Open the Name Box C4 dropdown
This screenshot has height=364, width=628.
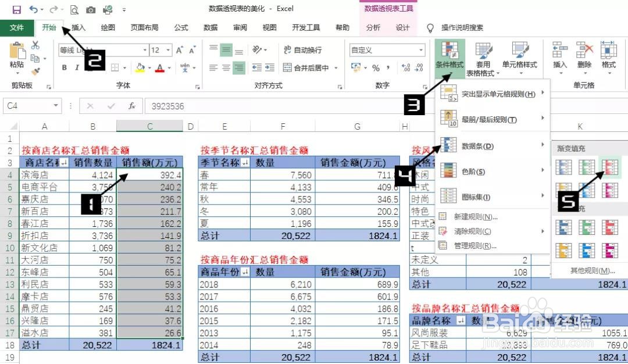point(56,106)
